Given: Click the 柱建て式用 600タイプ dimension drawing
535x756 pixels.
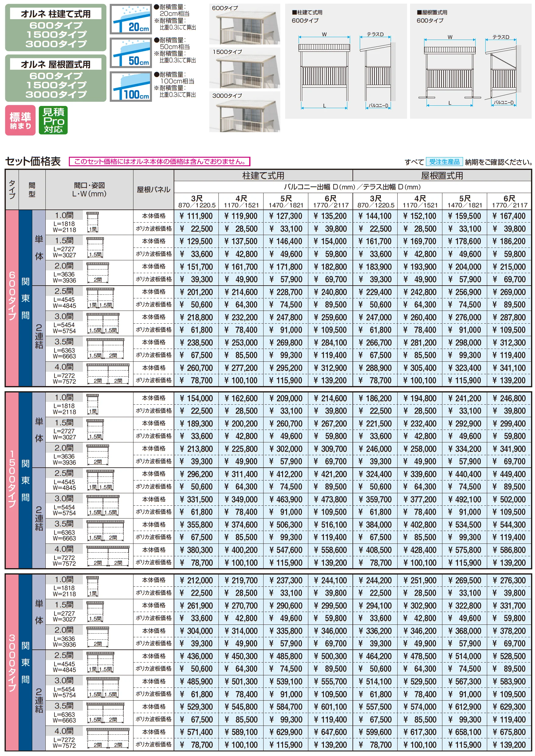Looking at the screenshot, I should pyautogui.click(x=346, y=61).
